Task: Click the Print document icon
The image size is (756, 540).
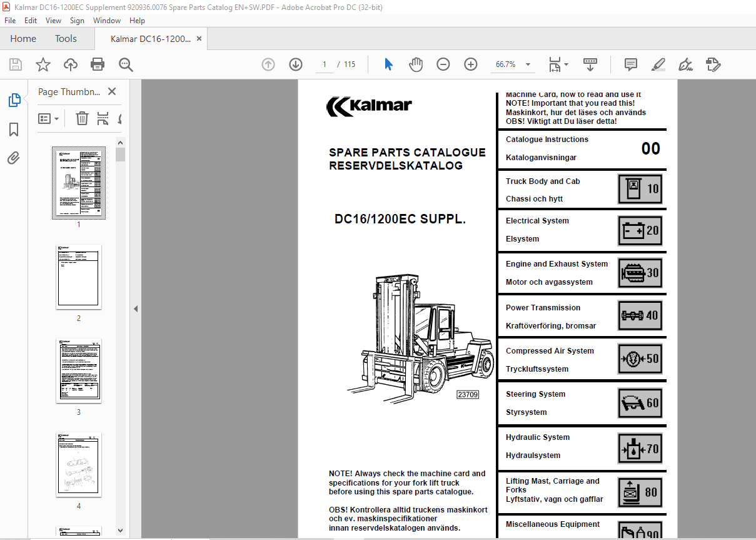Action: (98, 64)
